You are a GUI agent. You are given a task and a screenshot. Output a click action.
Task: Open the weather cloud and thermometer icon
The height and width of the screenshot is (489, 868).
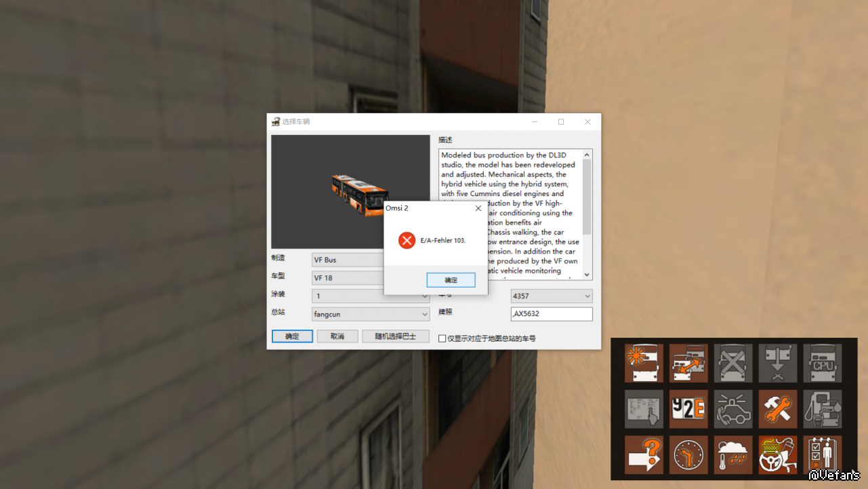point(733,454)
